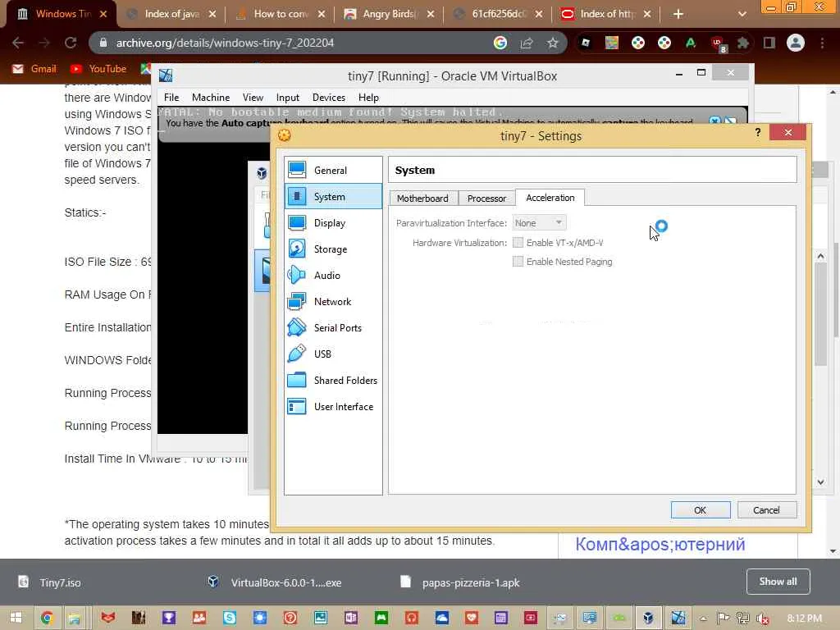Viewport: 840px width, 630px height.
Task: Open Machine menu in VirtualBox VM window
Action: pos(211,98)
